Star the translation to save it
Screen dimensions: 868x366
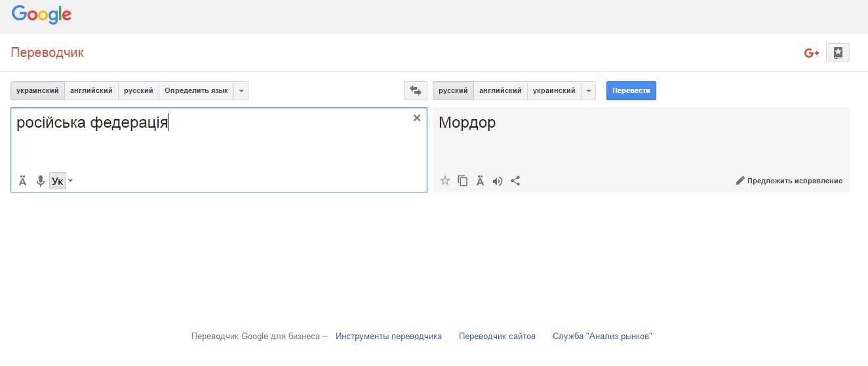[444, 181]
